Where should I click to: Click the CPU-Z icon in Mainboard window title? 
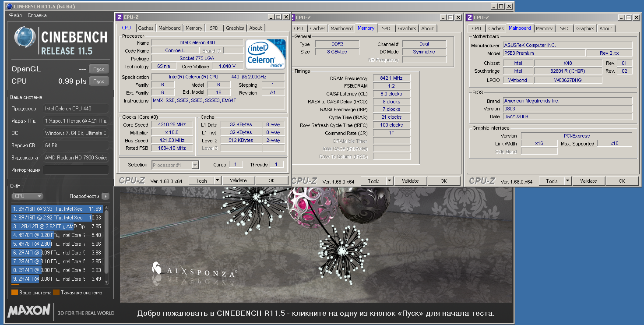pyautogui.click(x=469, y=18)
